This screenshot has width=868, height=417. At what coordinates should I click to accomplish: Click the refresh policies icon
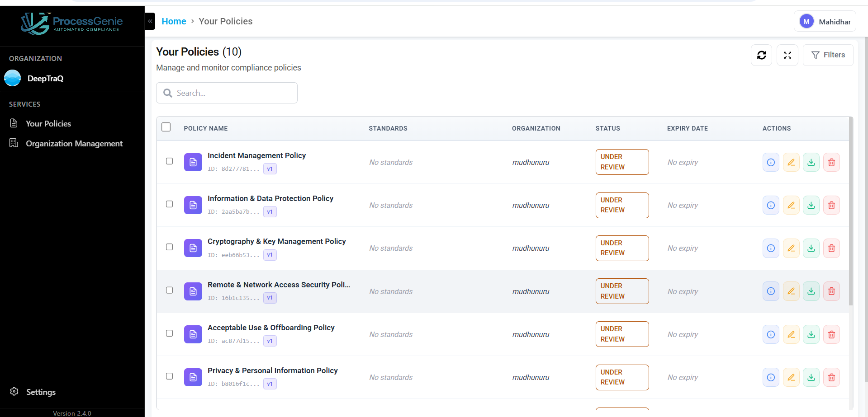tap(762, 55)
